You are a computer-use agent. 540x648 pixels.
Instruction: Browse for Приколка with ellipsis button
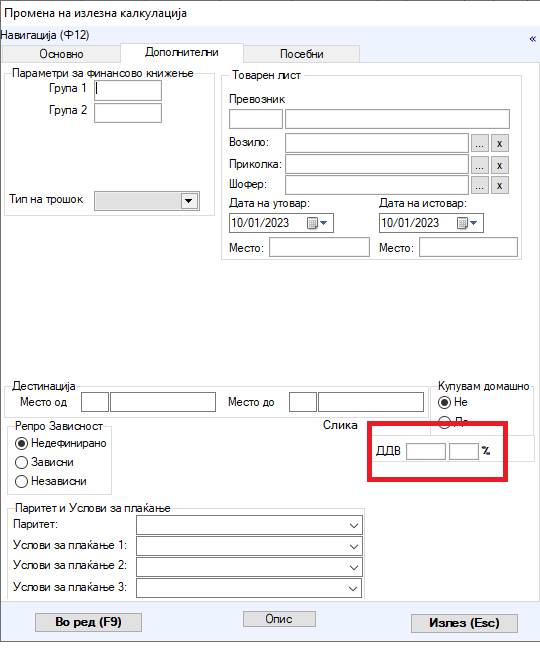tap(479, 165)
